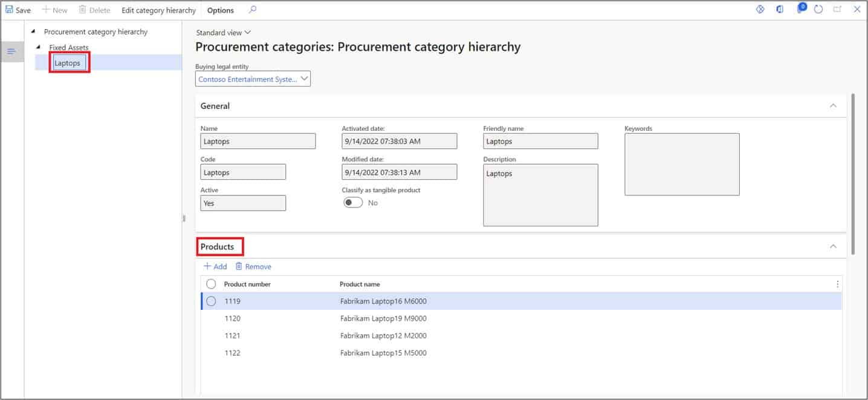Open the Options menu

[x=220, y=10]
